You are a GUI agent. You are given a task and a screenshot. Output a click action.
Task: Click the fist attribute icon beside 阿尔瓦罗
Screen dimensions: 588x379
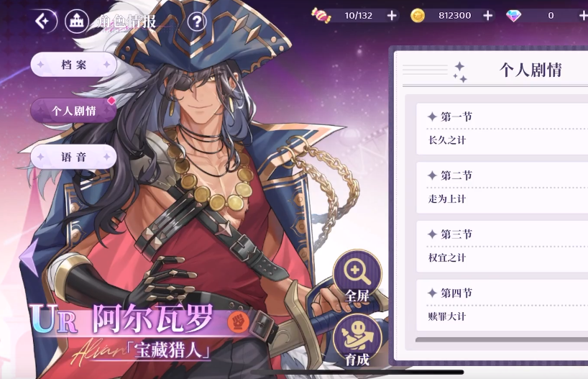pos(239,321)
